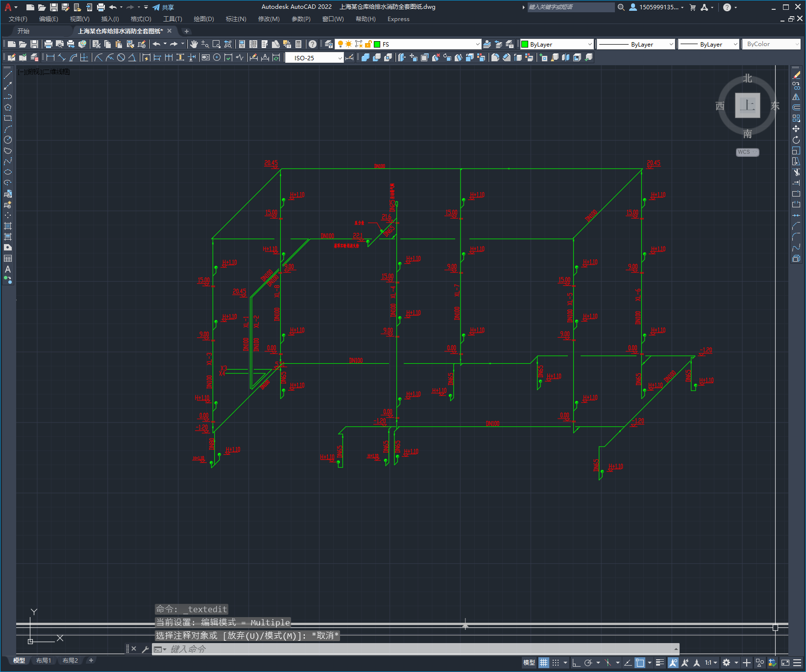Select the Hatch tool
Image resolution: width=806 pixels, height=672 pixels.
(x=8, y=226)
